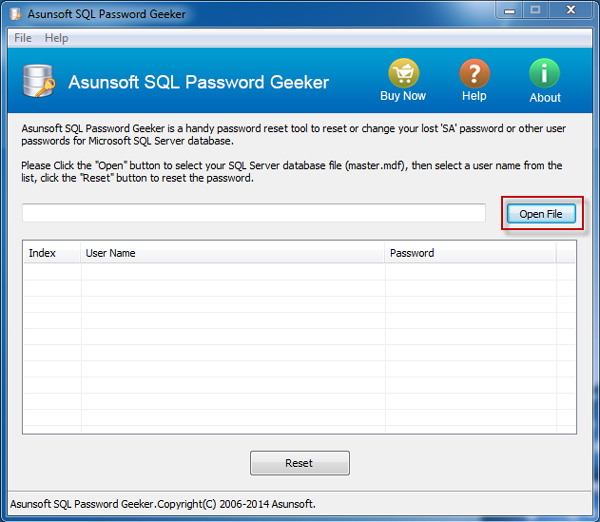The image size is (600, 522).
Task: Click the Buy Now shopping cart icon
Action: pyautogui.click(x=404, y=73)
